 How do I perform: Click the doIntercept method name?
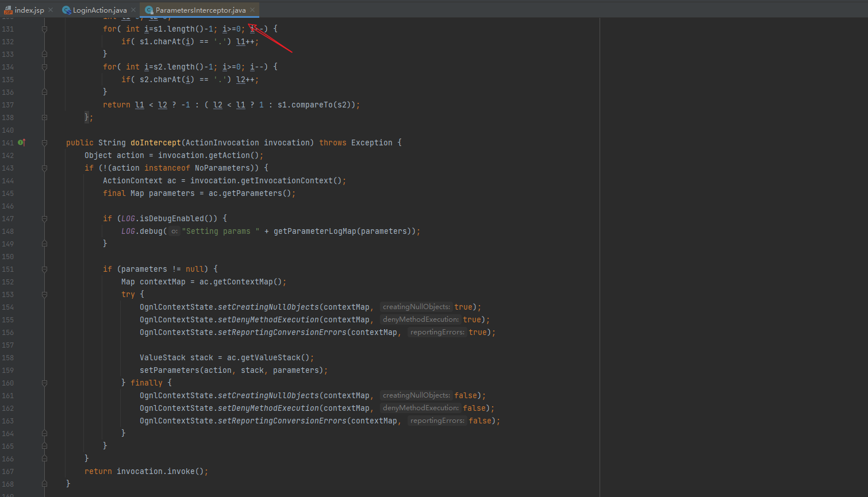pos(156,142)
